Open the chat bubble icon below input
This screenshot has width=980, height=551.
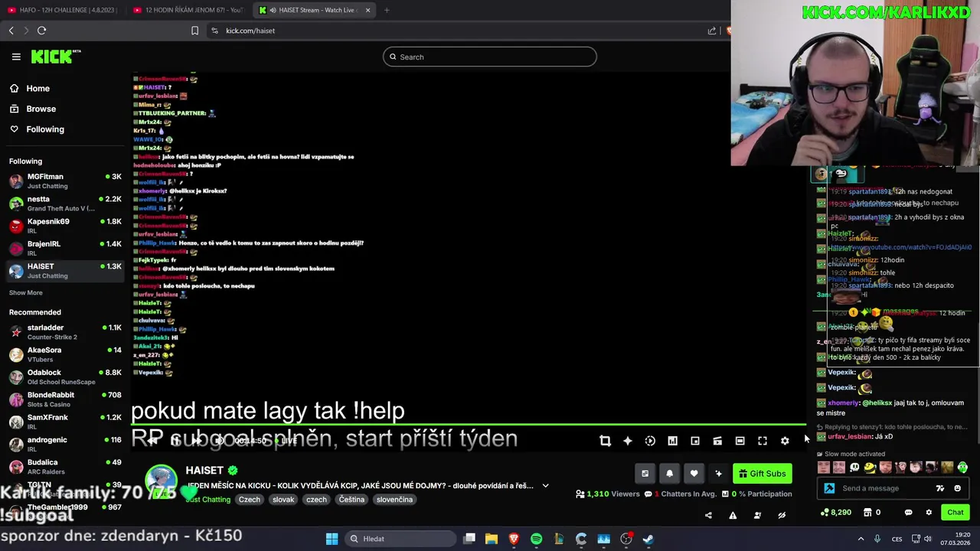909,512
